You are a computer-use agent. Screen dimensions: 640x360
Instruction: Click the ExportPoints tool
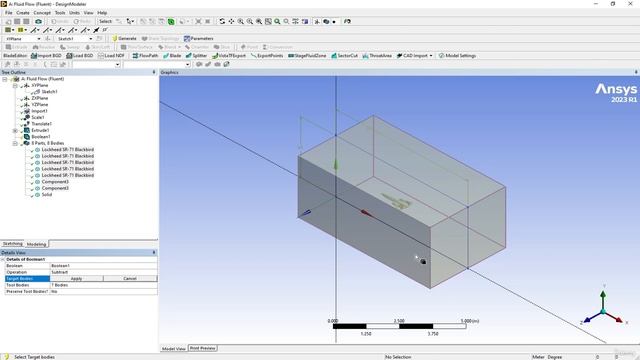point(267,56)
